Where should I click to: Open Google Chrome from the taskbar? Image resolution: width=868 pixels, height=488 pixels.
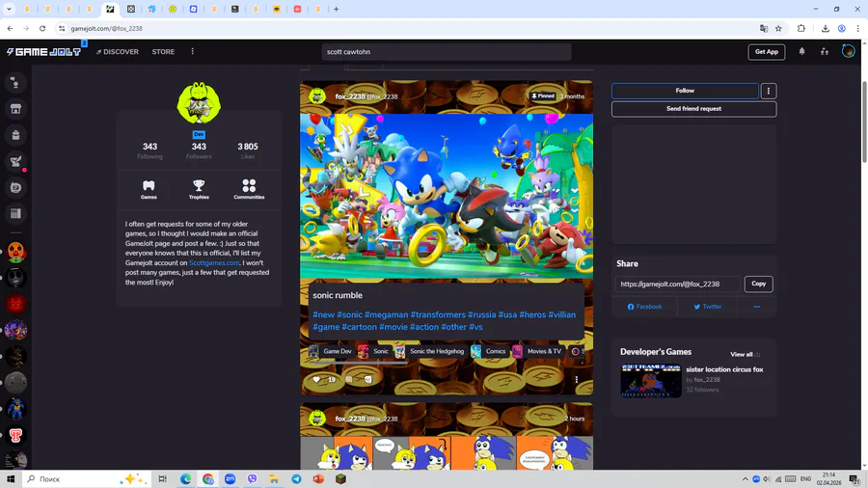tap(208, 479)
